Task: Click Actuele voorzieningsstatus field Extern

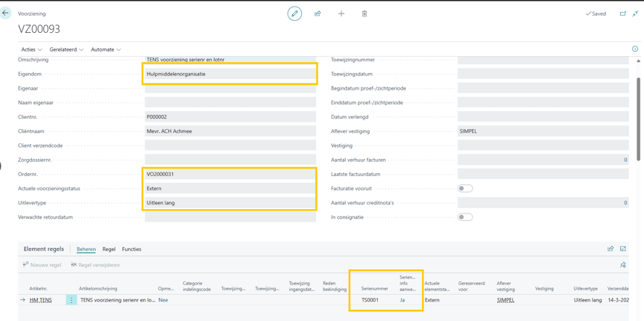Action: click(230, 188)
